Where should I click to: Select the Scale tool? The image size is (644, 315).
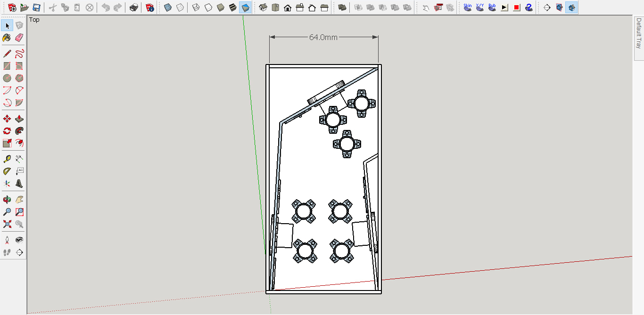pos(7,143)
